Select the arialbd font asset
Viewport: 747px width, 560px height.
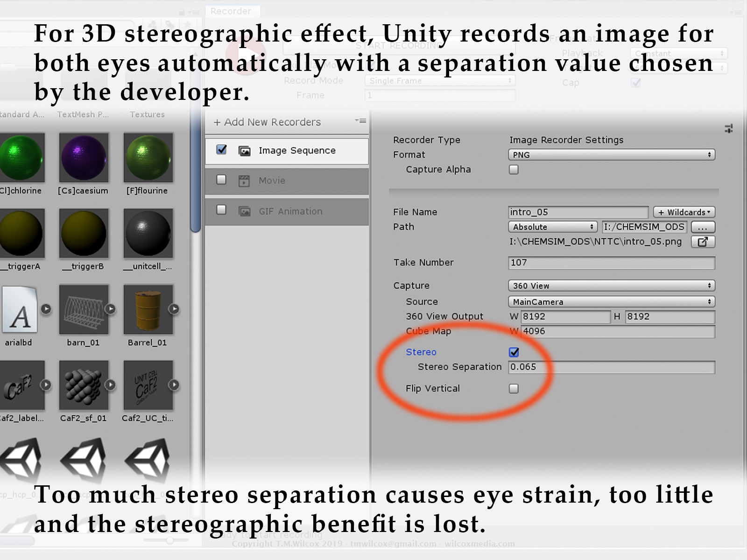20,309
